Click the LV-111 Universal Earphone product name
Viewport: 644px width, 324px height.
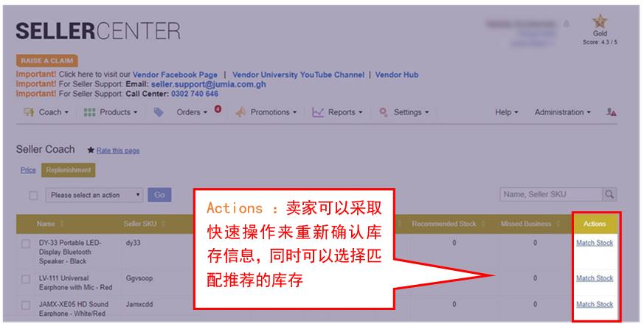(x=75, y=283)
